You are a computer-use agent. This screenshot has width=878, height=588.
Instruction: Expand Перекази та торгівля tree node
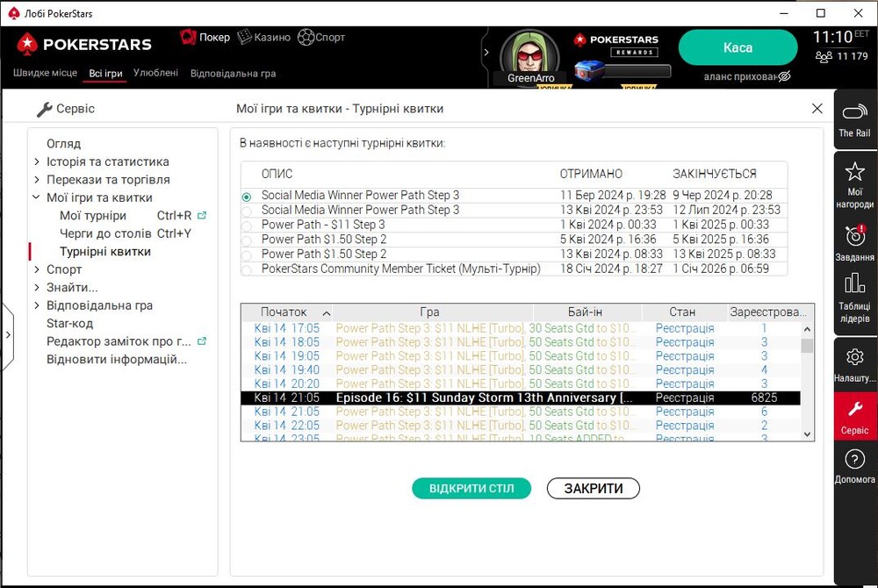point(37,180)
